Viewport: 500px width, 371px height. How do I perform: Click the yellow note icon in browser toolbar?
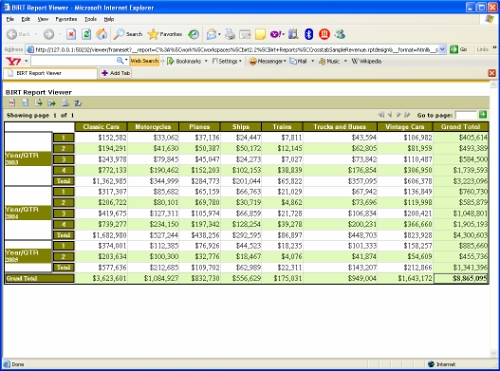(x=260, y=34)
